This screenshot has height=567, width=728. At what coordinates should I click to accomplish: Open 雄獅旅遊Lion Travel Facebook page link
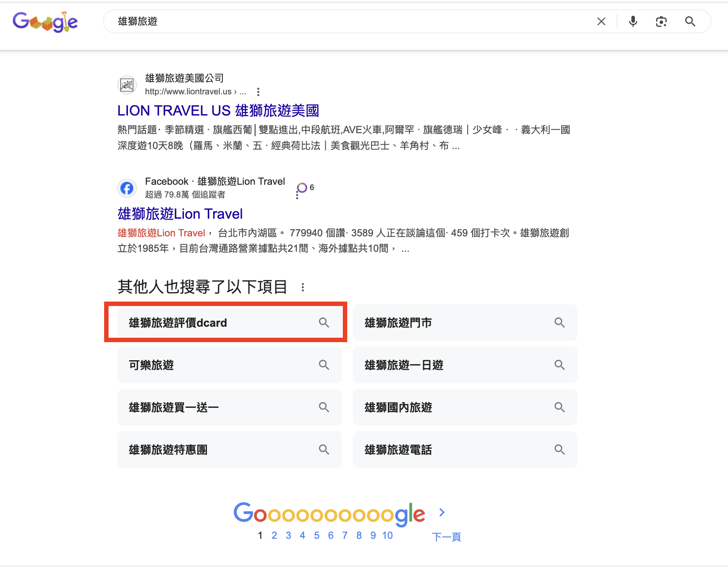point(180,214)
